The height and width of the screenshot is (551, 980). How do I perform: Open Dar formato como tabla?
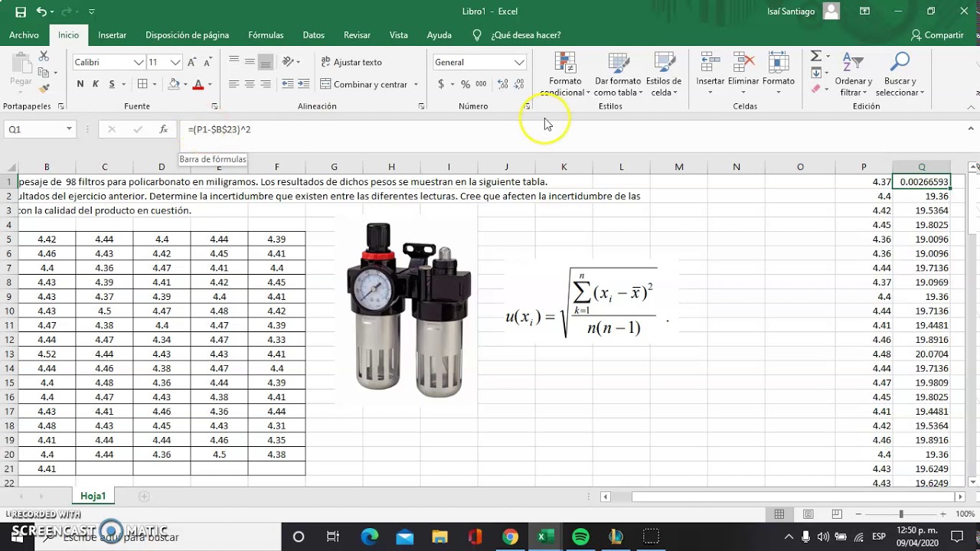coord(618,75)
